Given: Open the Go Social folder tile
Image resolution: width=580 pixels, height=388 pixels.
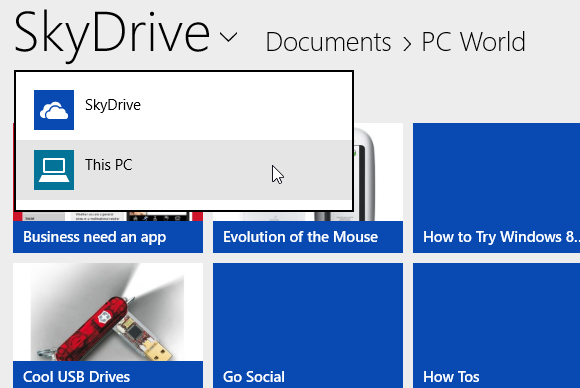Looking at the screenshot, I should pos(308,325).
